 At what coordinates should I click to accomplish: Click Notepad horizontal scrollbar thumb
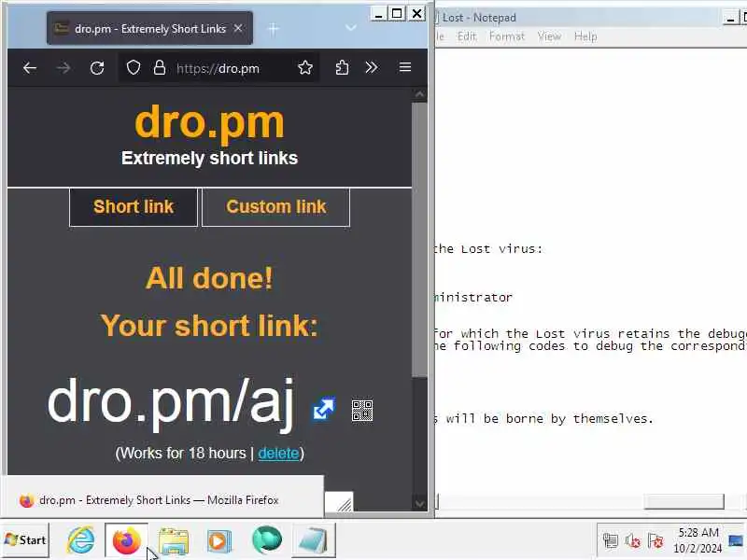click(x=684, y=501)
